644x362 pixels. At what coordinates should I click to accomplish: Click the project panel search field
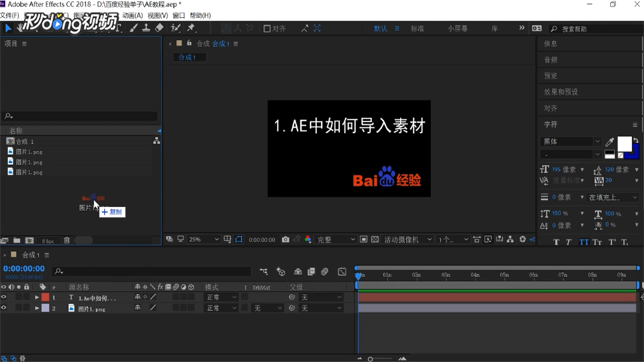pos(81,116)
